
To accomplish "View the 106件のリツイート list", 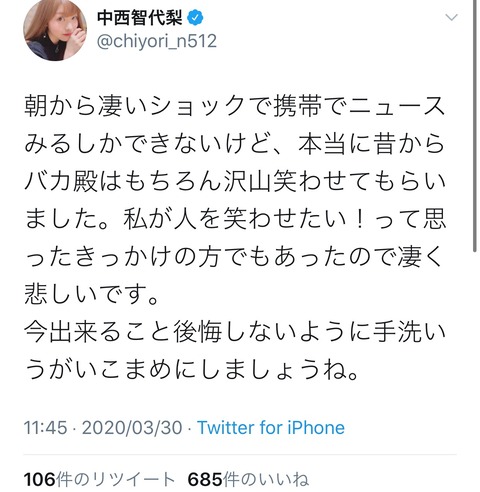I will click(x=99, y=479).
